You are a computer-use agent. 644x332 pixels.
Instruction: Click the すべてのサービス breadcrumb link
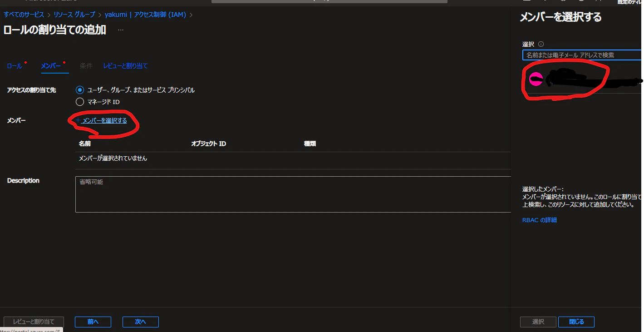[x=24, y=15]
